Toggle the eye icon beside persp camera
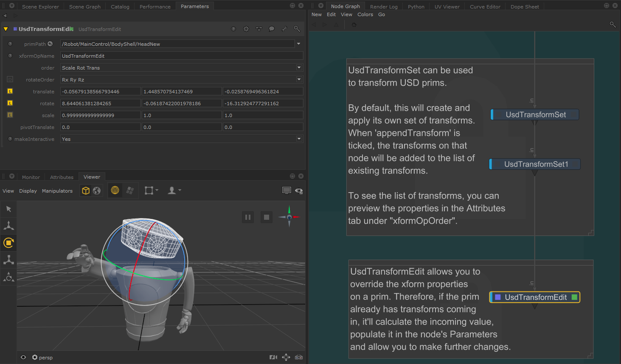The image size is (621, 364). (x=23, y=357)
